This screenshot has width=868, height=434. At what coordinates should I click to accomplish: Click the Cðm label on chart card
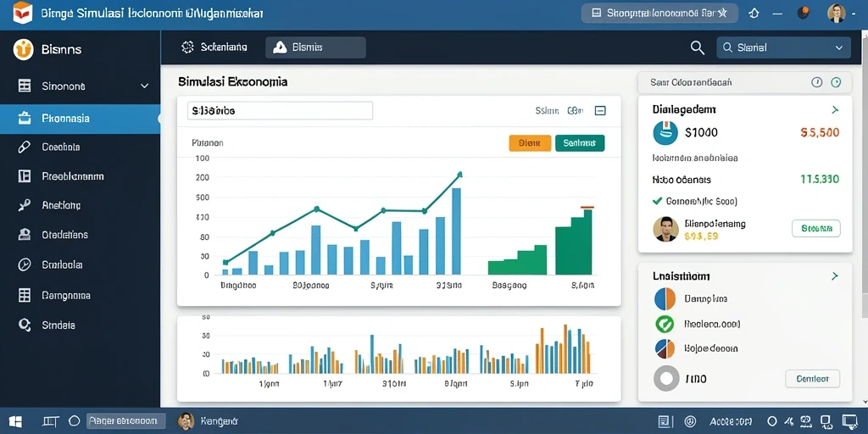point(576,111)
